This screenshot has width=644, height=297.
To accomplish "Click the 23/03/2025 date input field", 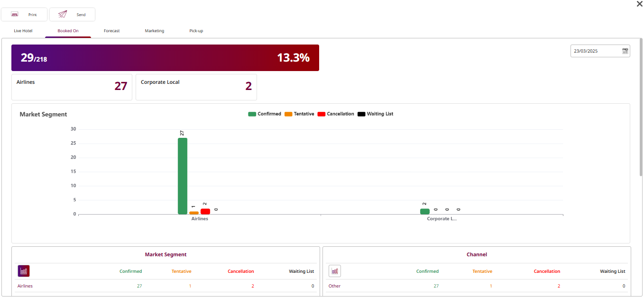I will tap(596, 51).
